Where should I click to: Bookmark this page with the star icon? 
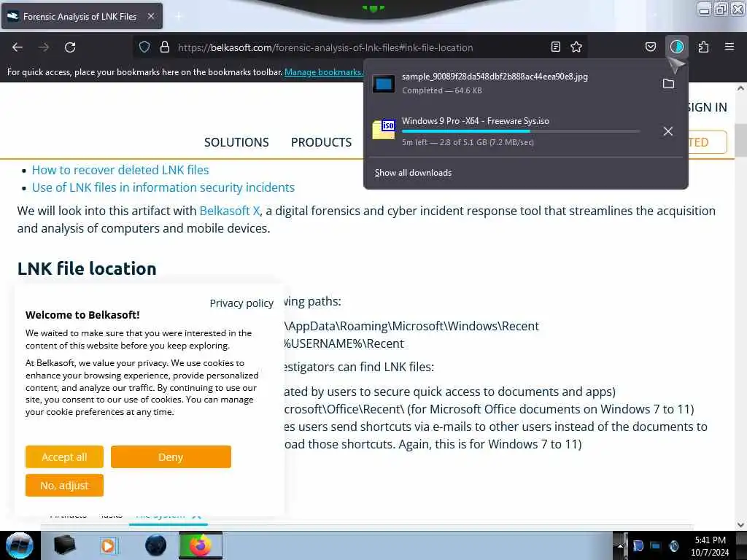576,47
